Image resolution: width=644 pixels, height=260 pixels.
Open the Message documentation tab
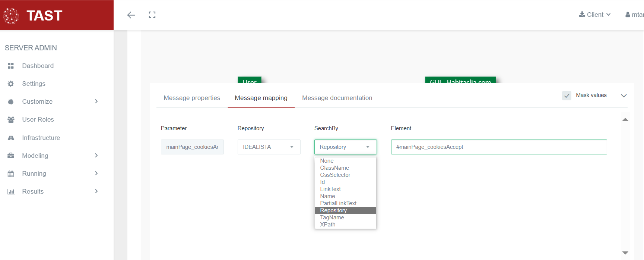pyautogui.click(x=337, y=98)
